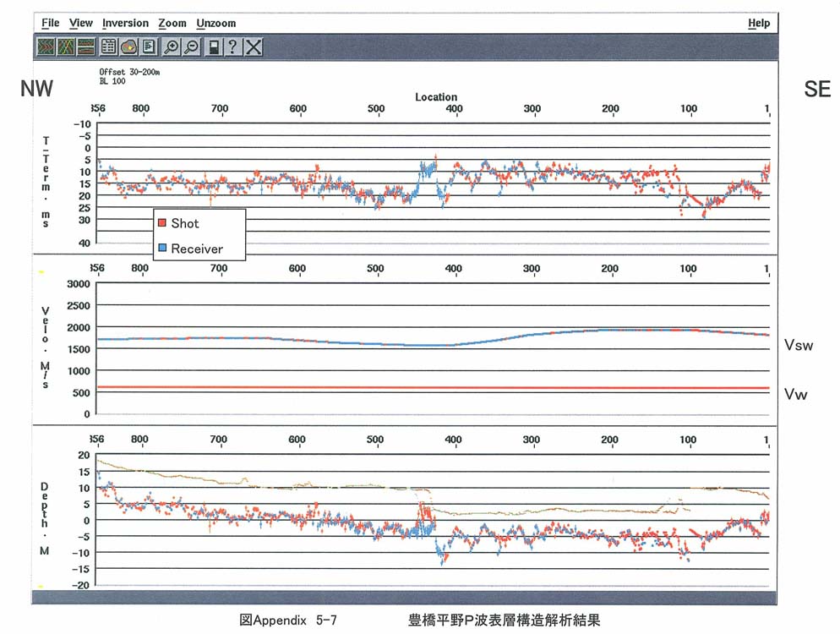840x634 pixels.
Task: Click the "3000" velocity axis value
Action: (79, 284)
